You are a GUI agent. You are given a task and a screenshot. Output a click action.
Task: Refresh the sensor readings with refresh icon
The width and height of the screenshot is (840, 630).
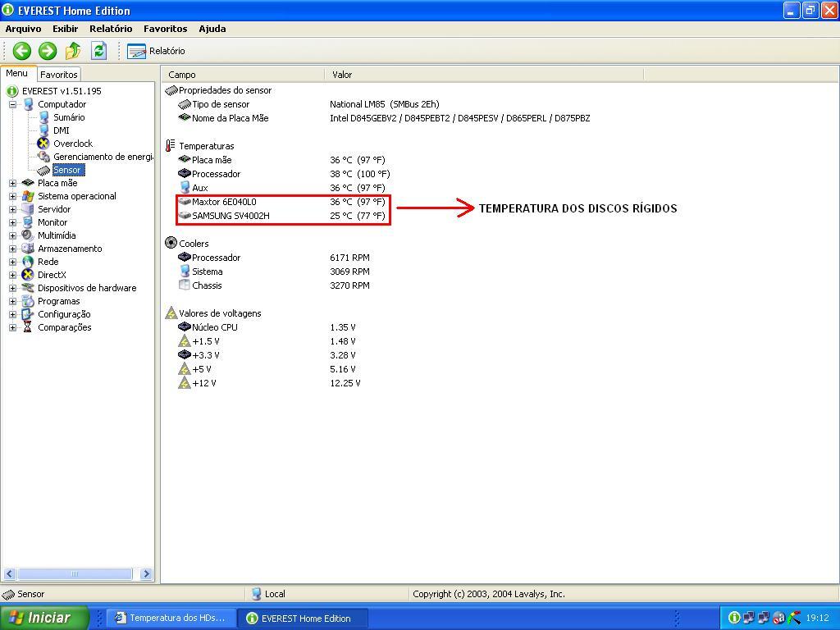(99, 51)
